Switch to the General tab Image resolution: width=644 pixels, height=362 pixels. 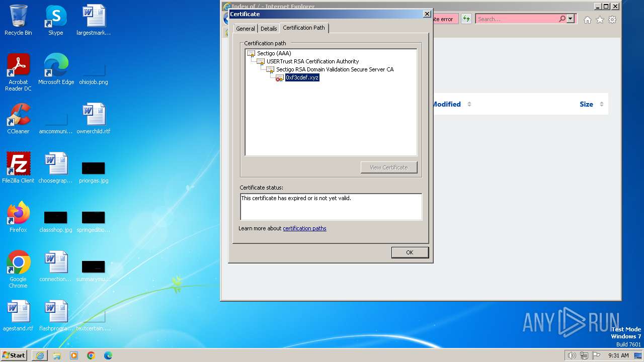tap(245, 29)
